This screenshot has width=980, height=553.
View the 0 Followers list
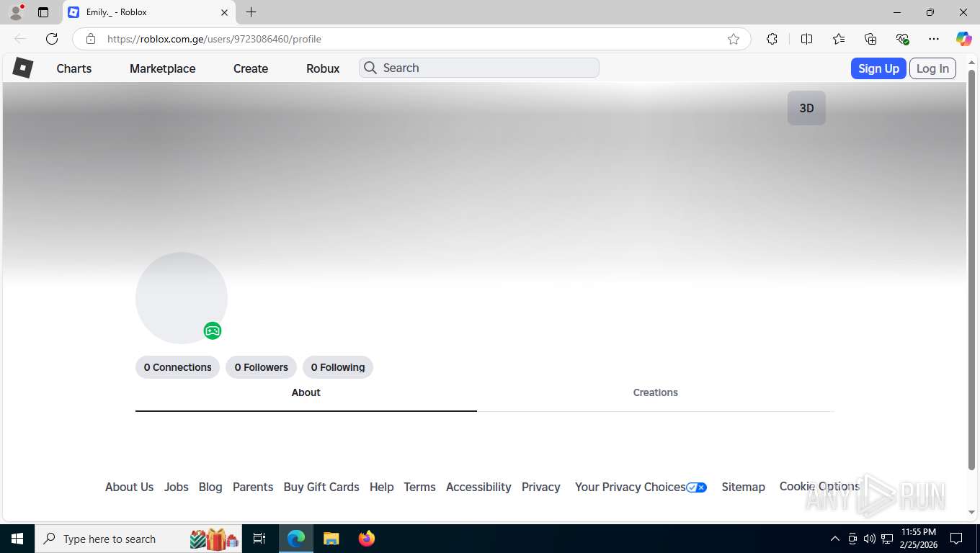(x=261, y=367)
